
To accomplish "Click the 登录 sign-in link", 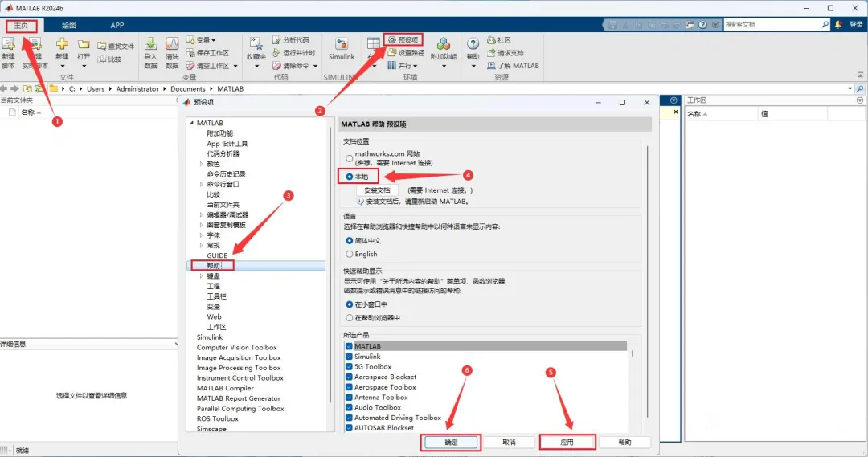I will (856, 24).
